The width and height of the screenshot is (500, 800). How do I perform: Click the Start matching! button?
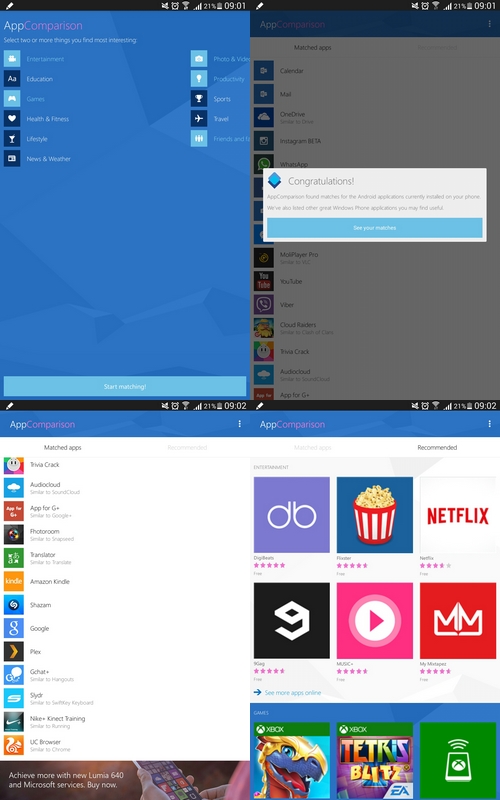pos(125,387)
